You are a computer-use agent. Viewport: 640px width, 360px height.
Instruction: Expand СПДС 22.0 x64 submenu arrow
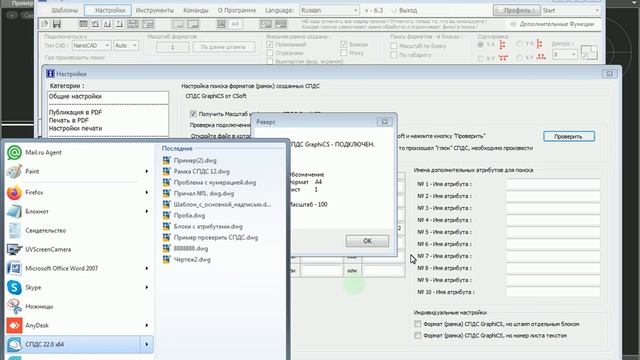point(147,344)
